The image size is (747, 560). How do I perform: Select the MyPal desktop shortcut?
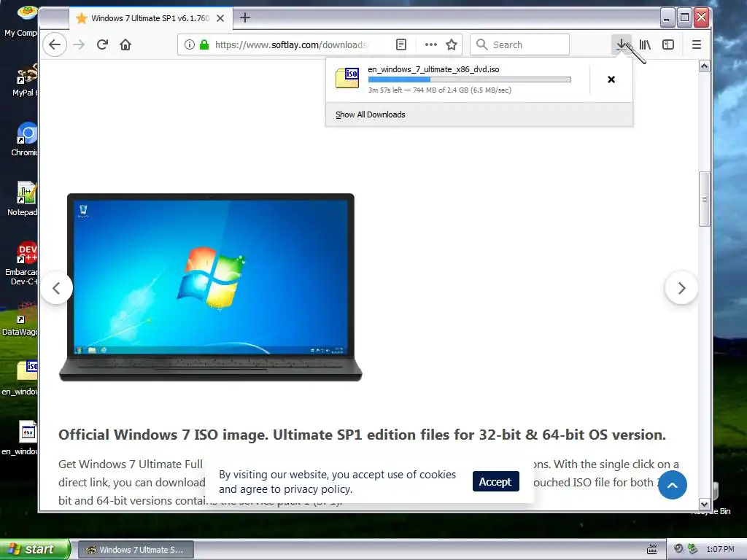tap(24, 80)
